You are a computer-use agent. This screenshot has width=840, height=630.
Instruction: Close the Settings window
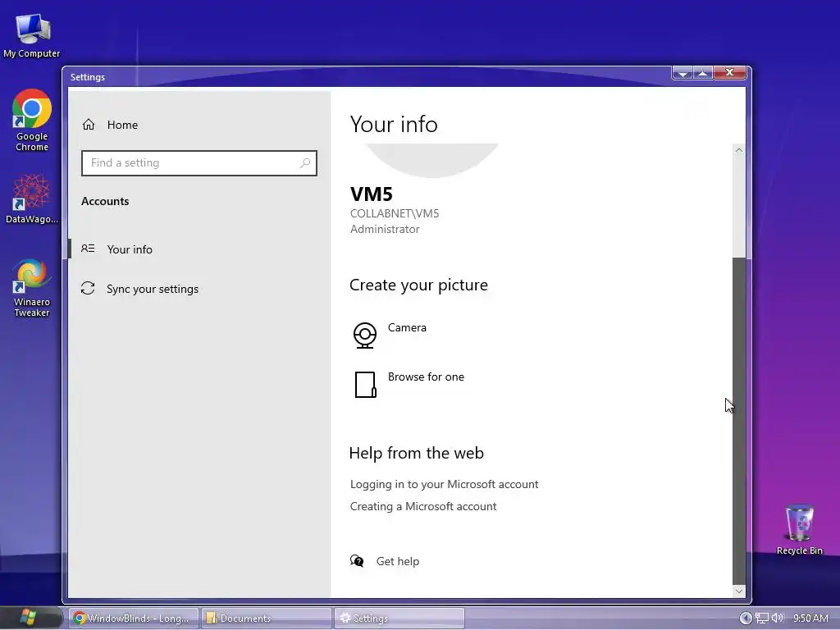click(729, 73)
